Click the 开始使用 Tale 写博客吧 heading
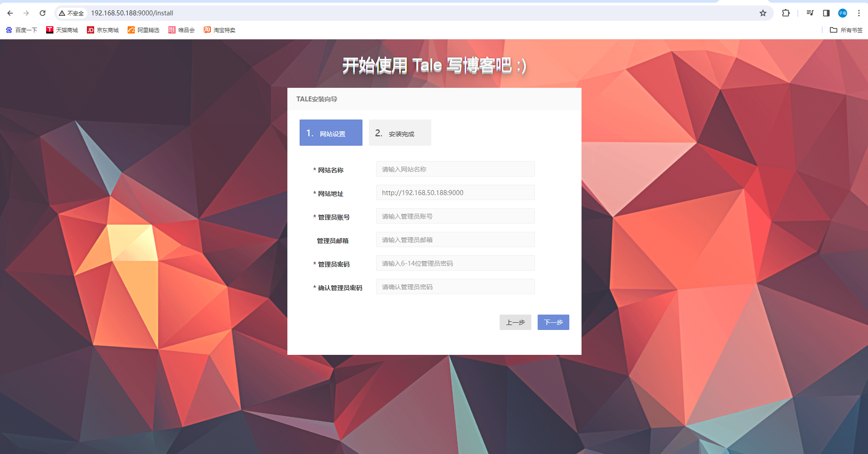 (434, 66)
